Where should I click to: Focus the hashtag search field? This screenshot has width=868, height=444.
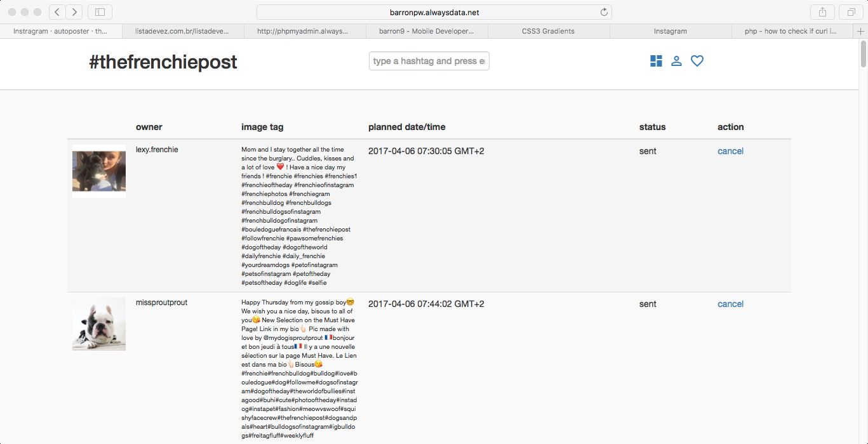429,61
